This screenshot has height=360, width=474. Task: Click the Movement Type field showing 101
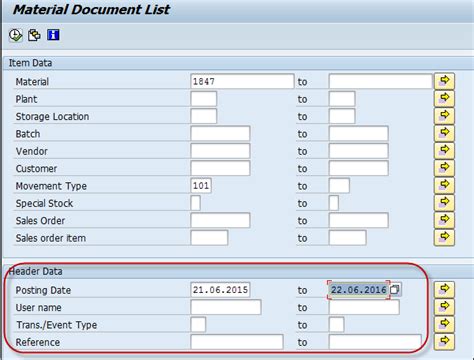[201, 186]
